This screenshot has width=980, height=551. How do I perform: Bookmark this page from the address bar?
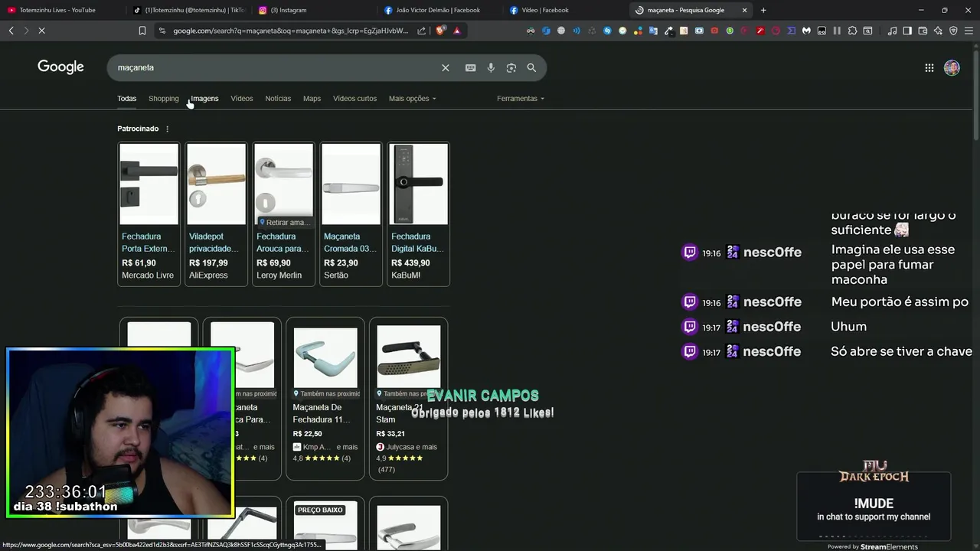pyautogui.click(x=142, y=31)
